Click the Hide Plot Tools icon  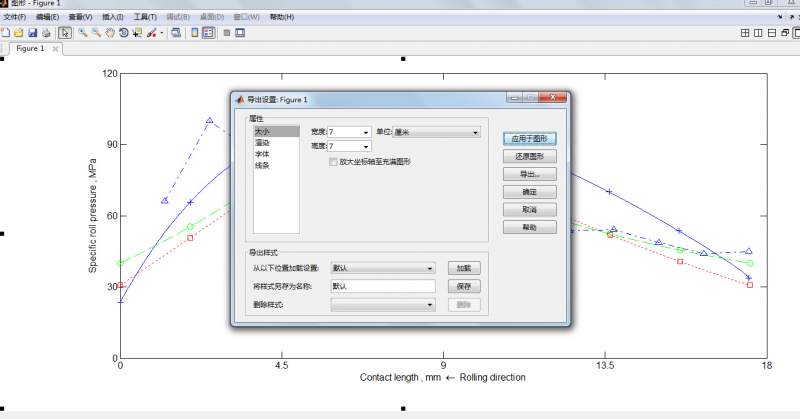click(x=227, y=33)
